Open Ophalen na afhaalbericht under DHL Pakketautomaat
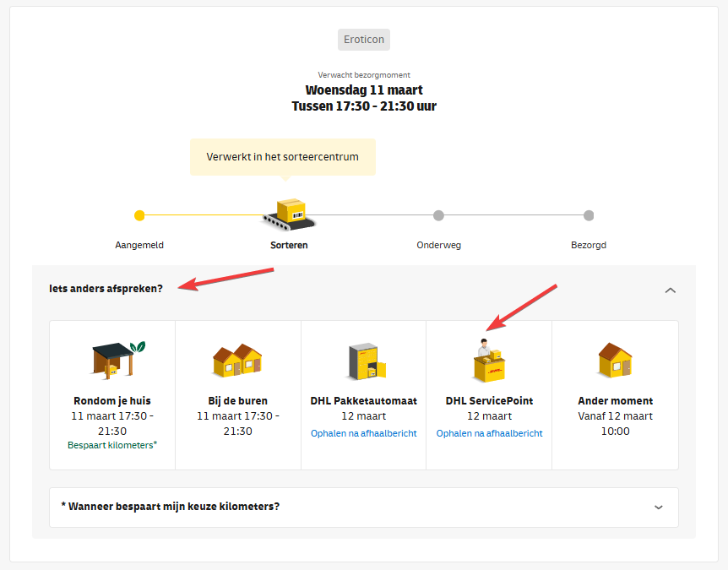 point(363,433)
